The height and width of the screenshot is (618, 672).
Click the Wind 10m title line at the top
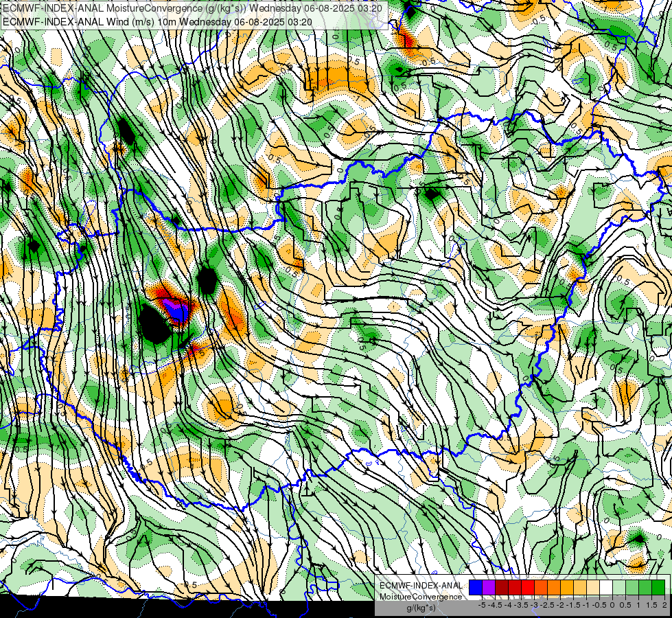(157, 22)
